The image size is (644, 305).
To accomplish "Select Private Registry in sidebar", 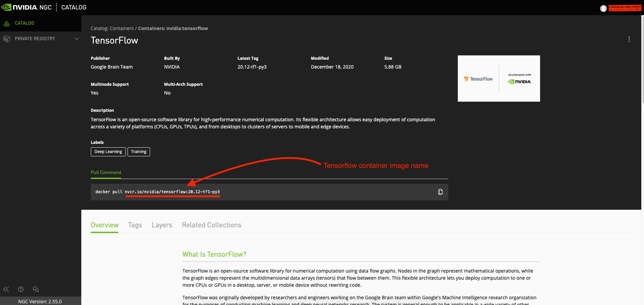I will (40, 39).
